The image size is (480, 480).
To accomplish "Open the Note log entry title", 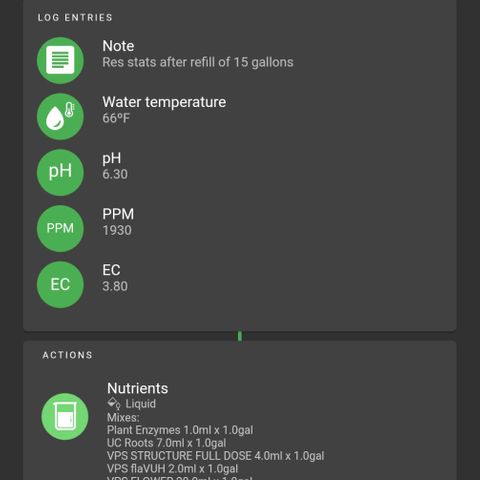I will (x=118, y=46).
